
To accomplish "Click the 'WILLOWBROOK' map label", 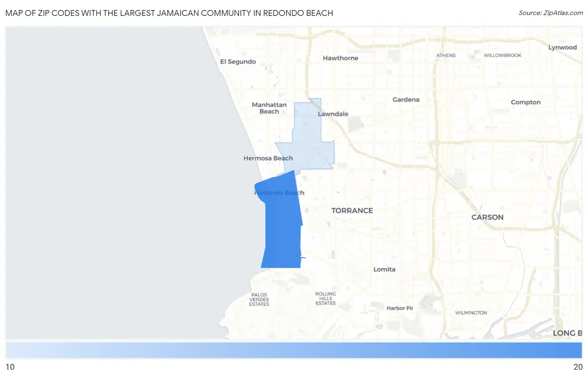I will click(503, 55).
